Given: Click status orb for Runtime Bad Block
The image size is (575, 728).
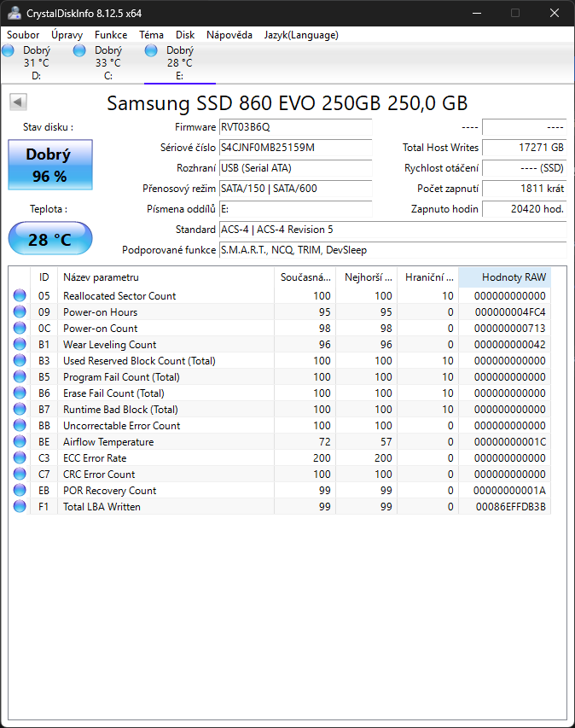Looking at the screenshot, I should (x=20, y=410).
